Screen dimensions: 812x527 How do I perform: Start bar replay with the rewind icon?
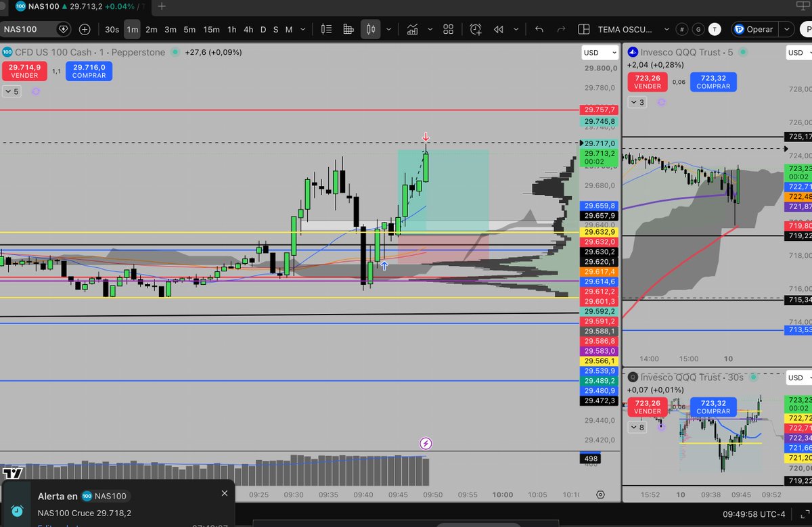(x=499, y=29)
